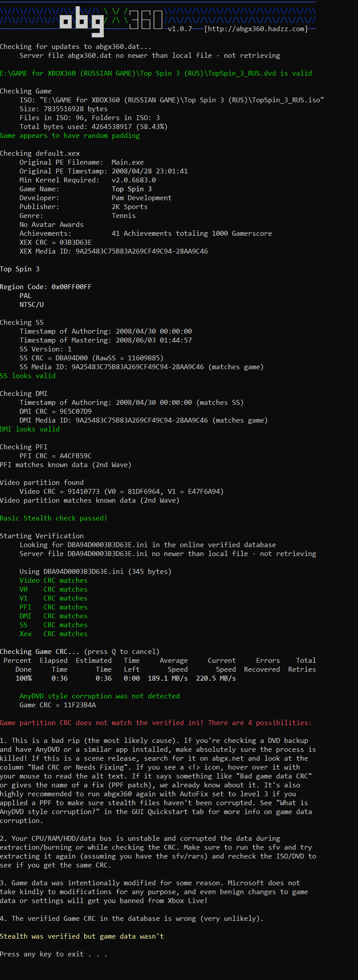This screenshot has width=358, height=980.
Task: Click 'Total bytes used: 4264538917 (58.43%)'
Action: tap(94, 127)
